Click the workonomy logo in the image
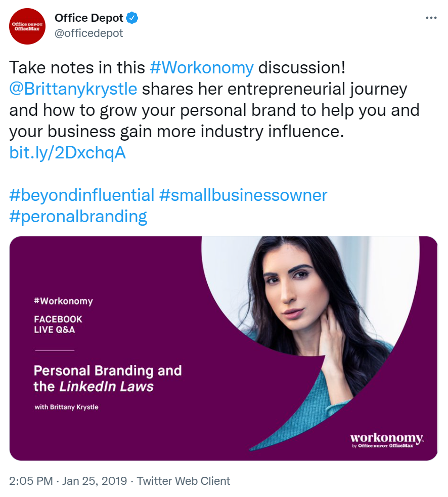 pyautogui.click(x=387, y=440)
